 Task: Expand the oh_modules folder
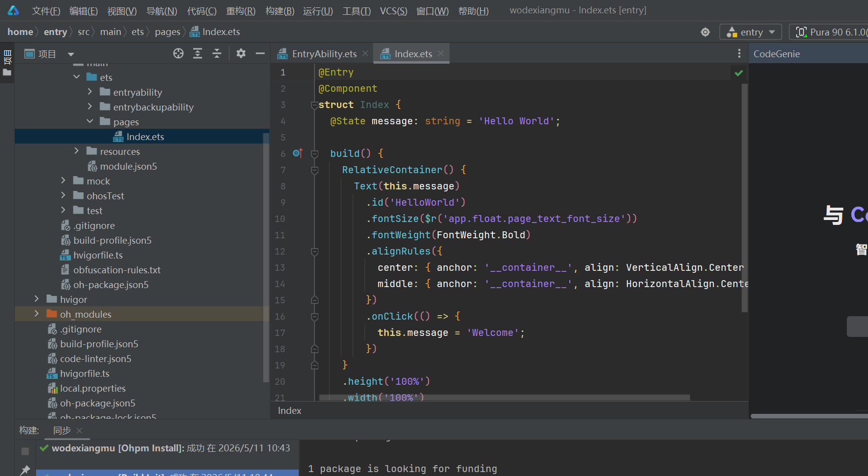coord(36,314)
